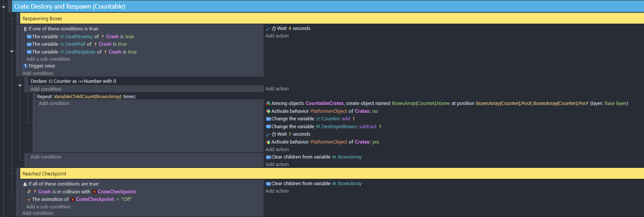Screen dimensions: 644x217
Task: Click the create object icon next to CountableCrates
Action: 268,103
